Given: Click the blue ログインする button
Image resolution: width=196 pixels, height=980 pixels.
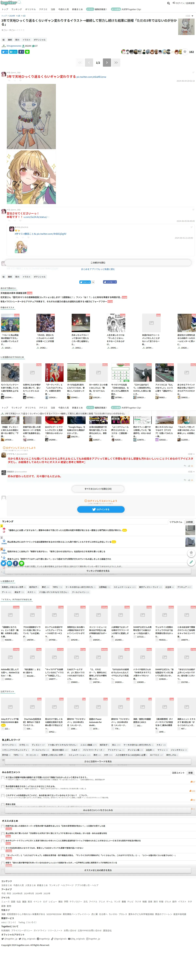Looking at the screenshot, I should pyautogui.click(x=101, y=509).
